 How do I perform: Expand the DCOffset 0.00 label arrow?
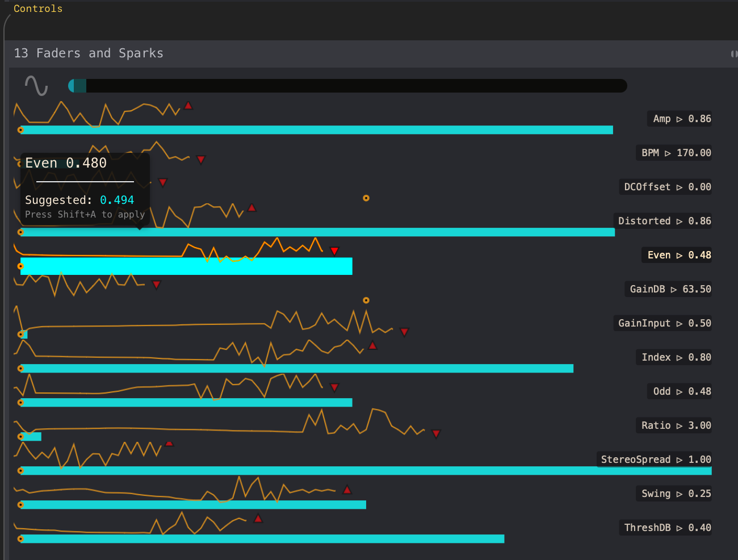680,187
